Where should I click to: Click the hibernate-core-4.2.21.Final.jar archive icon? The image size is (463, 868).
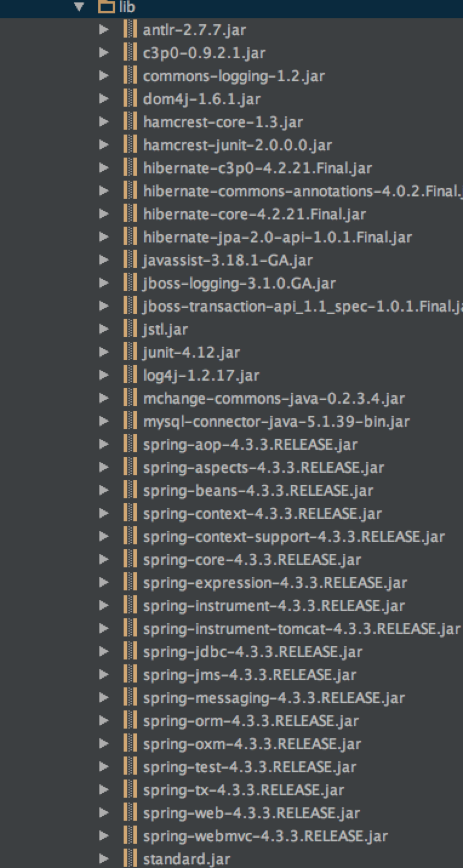click(130, 213)
